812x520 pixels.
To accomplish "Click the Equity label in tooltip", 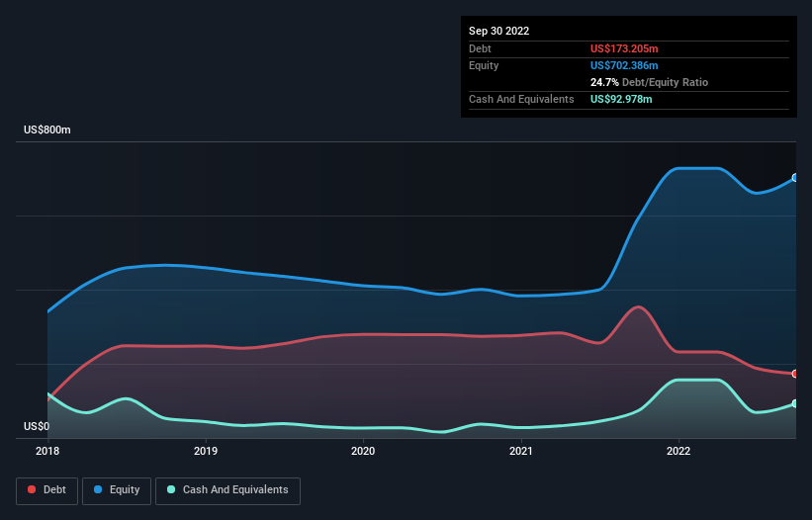I will [x=484, y=65].
